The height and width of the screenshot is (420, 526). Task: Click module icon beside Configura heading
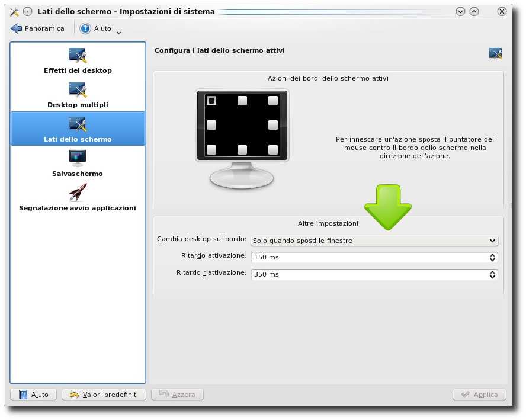coord(495,53)
